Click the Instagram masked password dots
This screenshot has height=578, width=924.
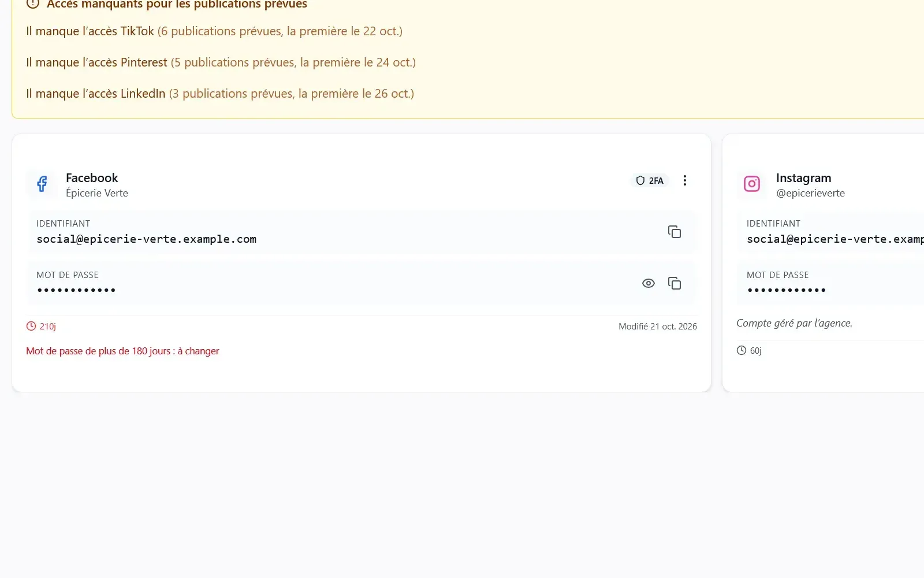tap(787, 290)
